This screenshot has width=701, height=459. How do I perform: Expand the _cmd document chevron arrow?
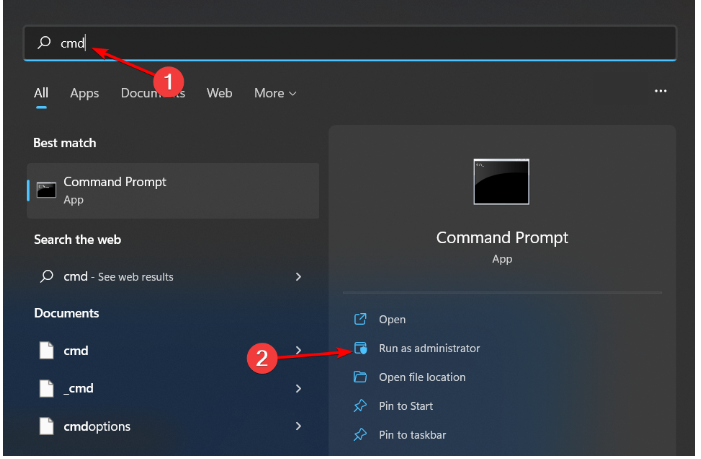(298, 388)
